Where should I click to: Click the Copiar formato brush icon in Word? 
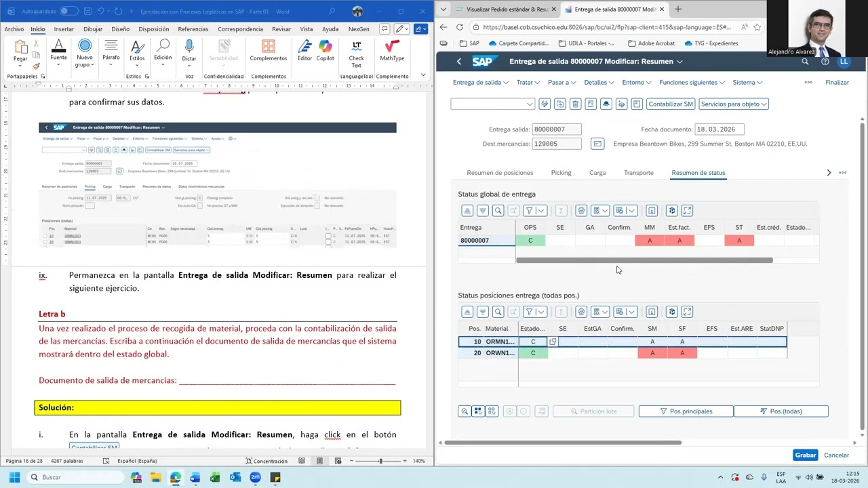(x=36, y=66)
